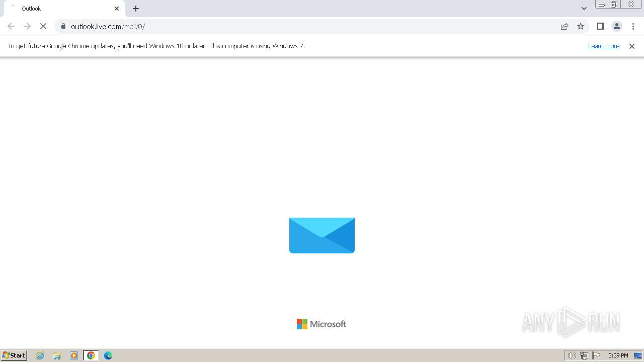Screen dimensions: 644x362
Task: Follow the Learn more link
Action: point(604,46)
